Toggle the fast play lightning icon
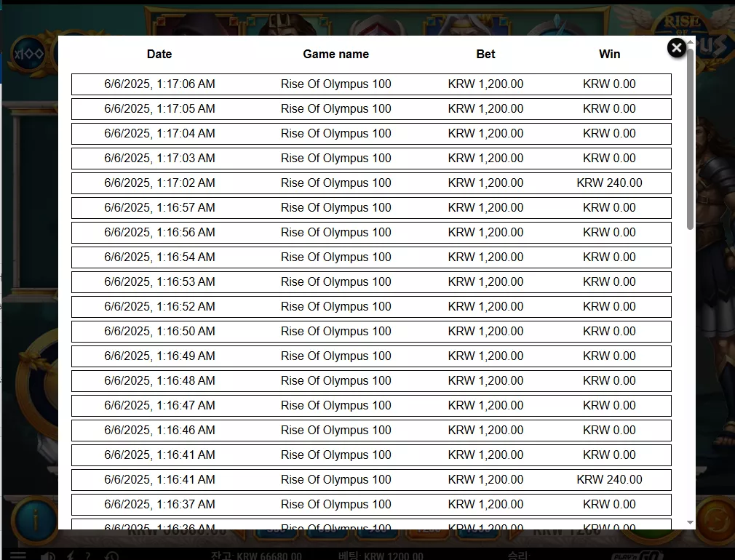The height and width of the screenshot is (560, 735). point(71,556)
